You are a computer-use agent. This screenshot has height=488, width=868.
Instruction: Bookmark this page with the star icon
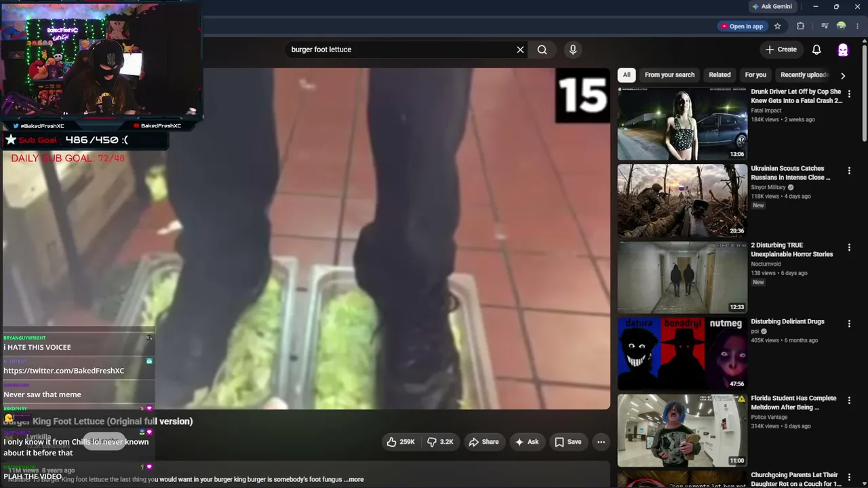click(x=778, y=26)
